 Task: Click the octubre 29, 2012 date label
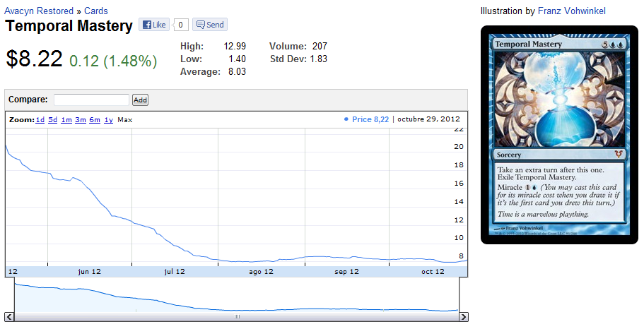(429, 119)
